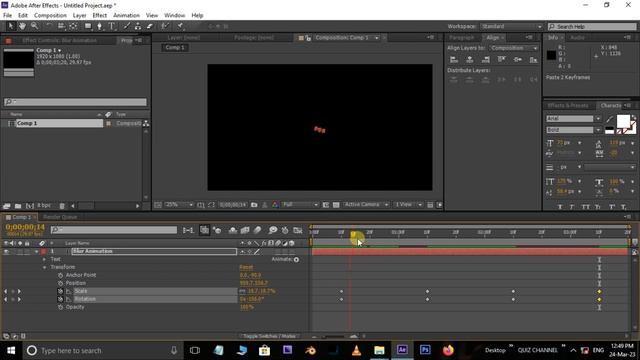Toggle Faux Bold in Character panel
The image size is (640, 360).
(560, 207)
